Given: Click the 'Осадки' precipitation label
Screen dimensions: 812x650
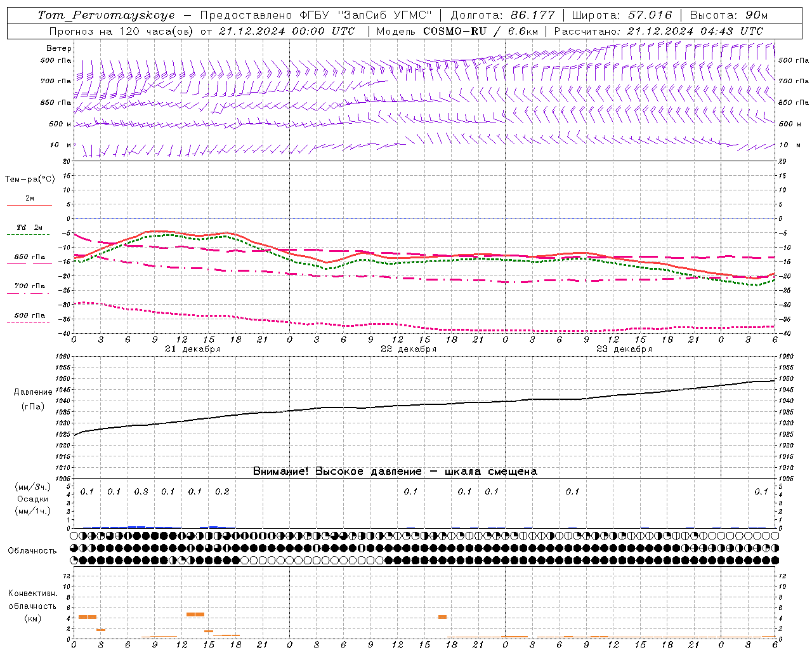Looking at the screenshot, I should [33, 500].
